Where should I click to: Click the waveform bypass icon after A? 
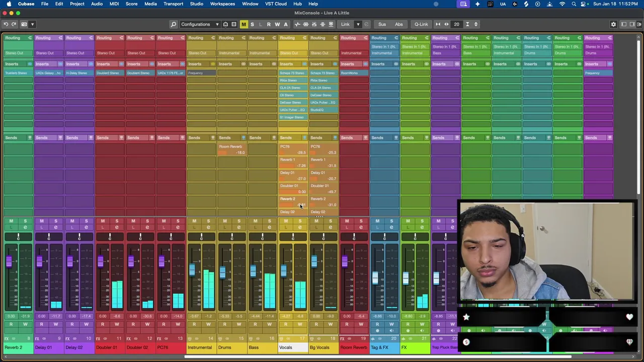click(297, 24)
